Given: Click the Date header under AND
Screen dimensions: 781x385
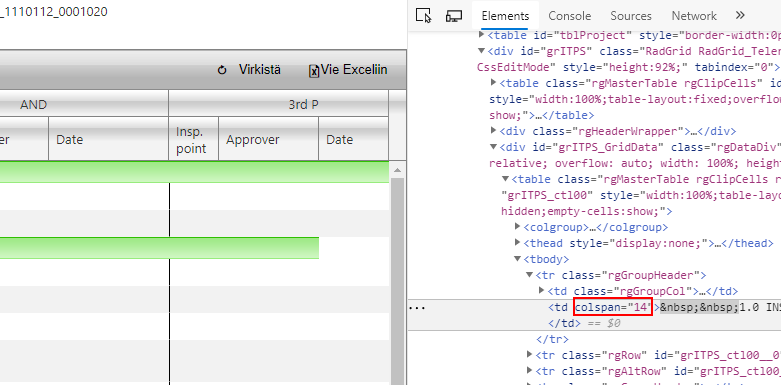Looking at the screenshot, I should (108, 139).
